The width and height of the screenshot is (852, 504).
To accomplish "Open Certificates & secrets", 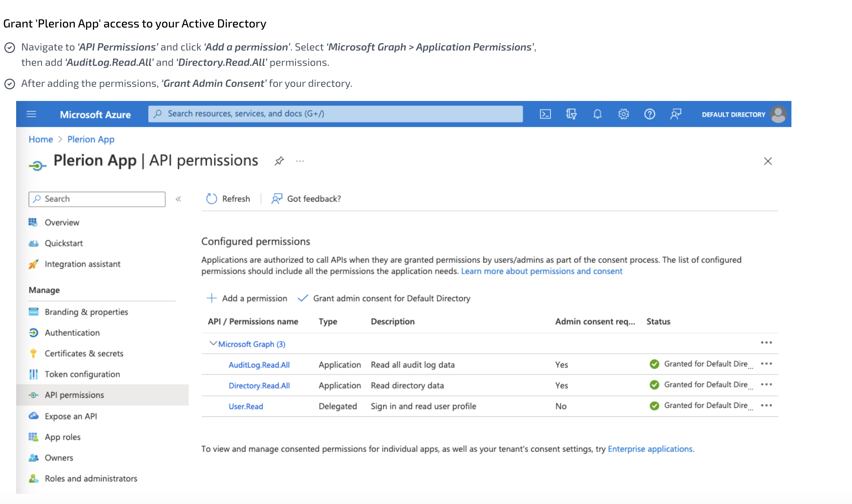I will coord(84,353).
